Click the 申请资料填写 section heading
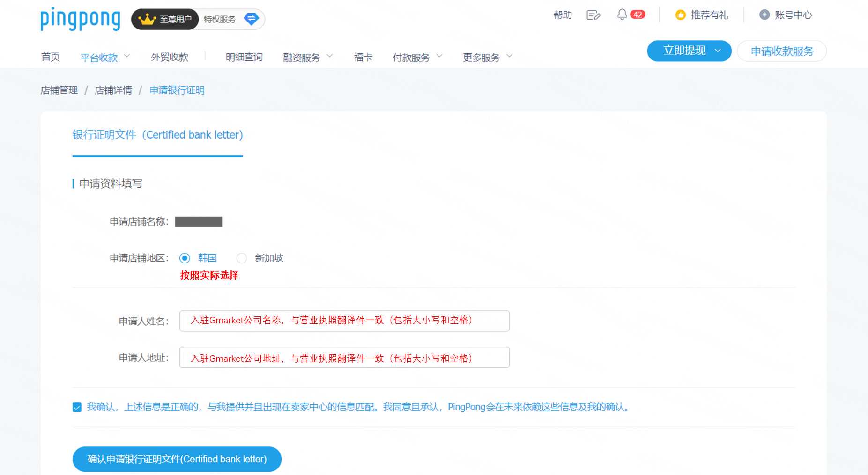This screenshot has height=475, width=868. 111,183
